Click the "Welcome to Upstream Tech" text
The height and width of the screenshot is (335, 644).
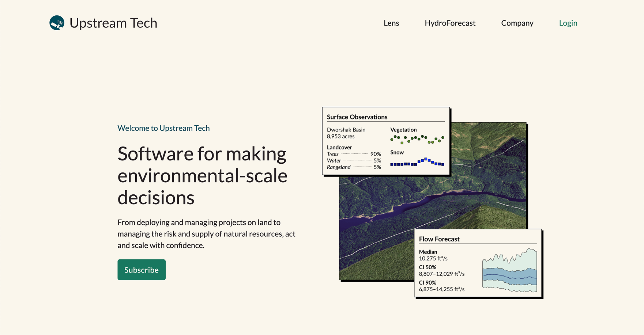[x=163, y=128]
